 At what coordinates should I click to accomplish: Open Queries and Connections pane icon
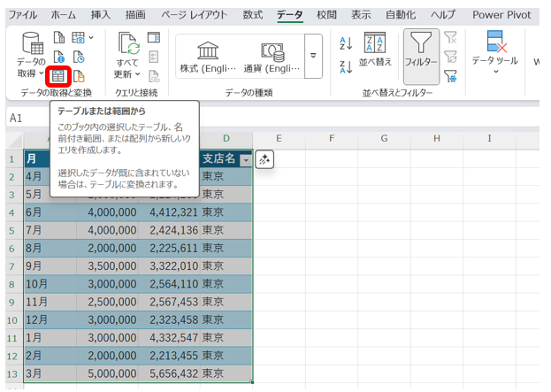[154, 37]
